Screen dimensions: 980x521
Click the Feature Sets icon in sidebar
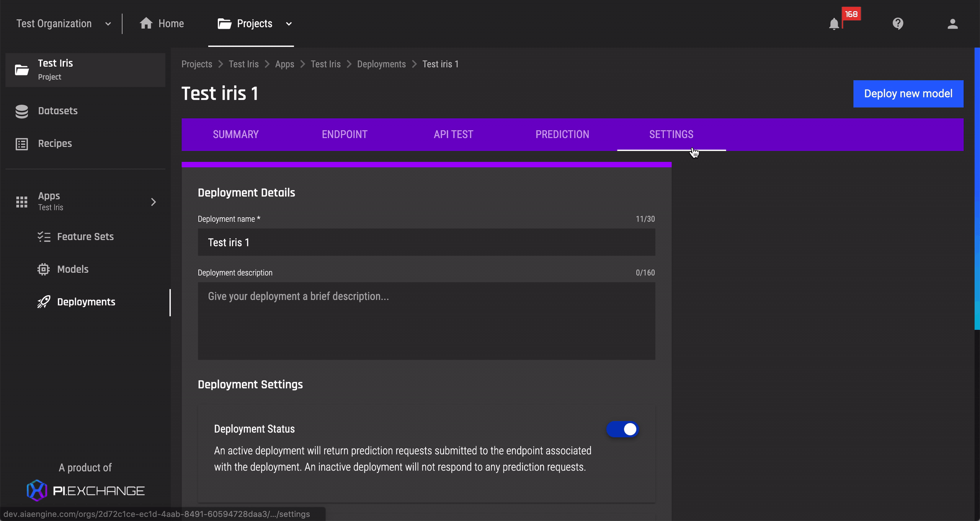tap(44, 236)
